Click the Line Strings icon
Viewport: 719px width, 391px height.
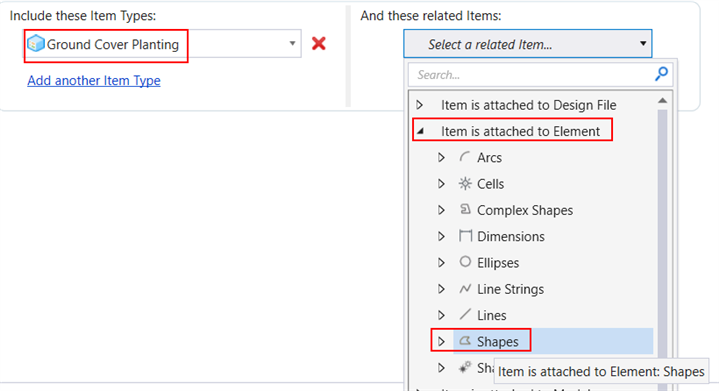[x=465, y=289]
